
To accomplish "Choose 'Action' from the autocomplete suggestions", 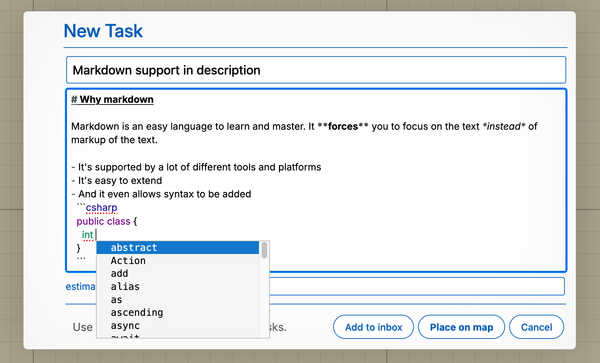I will [x=178, y=260].
